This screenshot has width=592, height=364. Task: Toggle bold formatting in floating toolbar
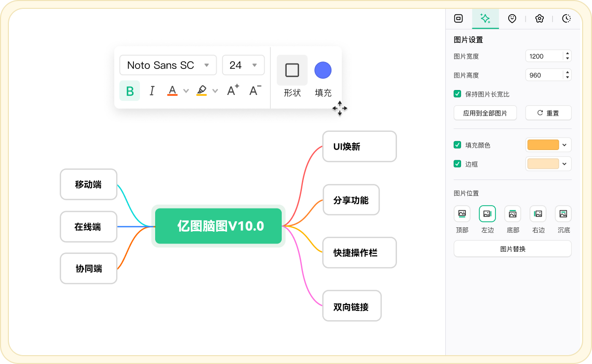click(130, 91)
